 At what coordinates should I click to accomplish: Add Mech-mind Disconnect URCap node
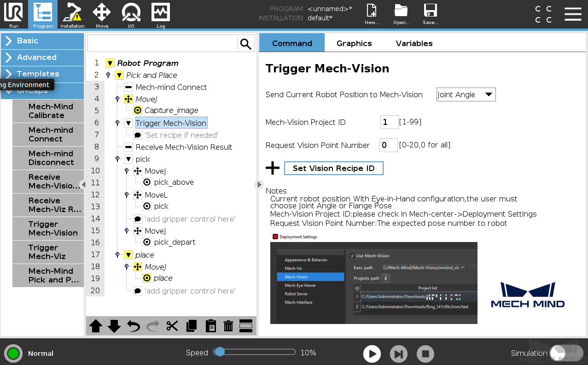(48, 158)
